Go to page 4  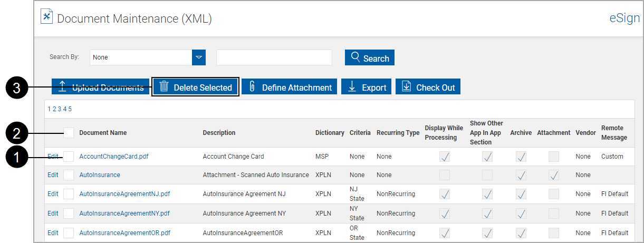point(65,109)
